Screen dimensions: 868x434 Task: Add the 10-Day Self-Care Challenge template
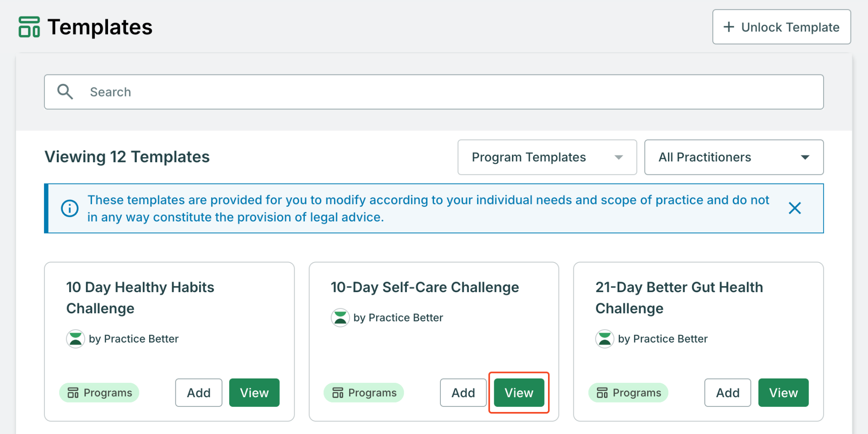tap(463, 393)
